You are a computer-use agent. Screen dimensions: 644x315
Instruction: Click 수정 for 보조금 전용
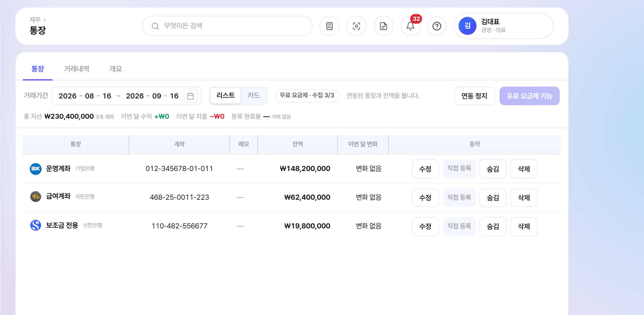(425, 226)
